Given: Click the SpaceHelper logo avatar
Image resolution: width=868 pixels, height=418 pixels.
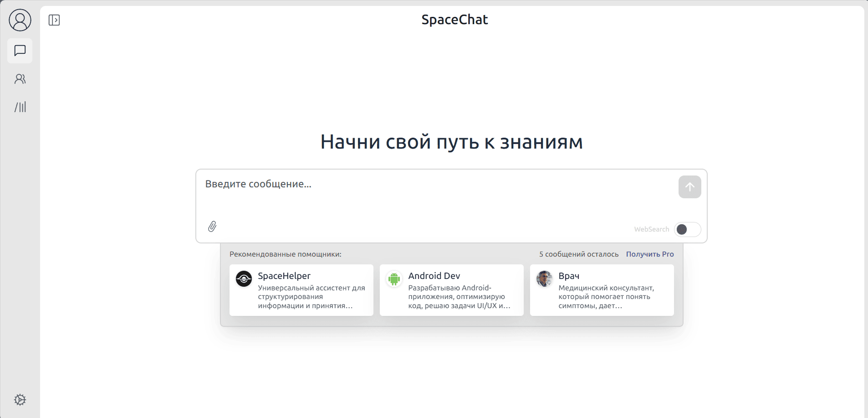Looking at the screenshot, I should pyautogui.click(x=244, y=279).
